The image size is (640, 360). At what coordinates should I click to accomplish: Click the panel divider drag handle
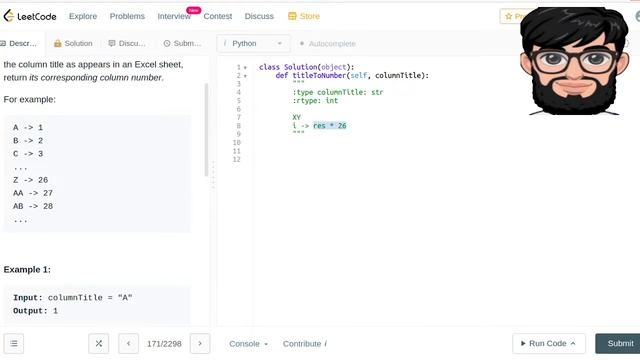tap(213, 175)
